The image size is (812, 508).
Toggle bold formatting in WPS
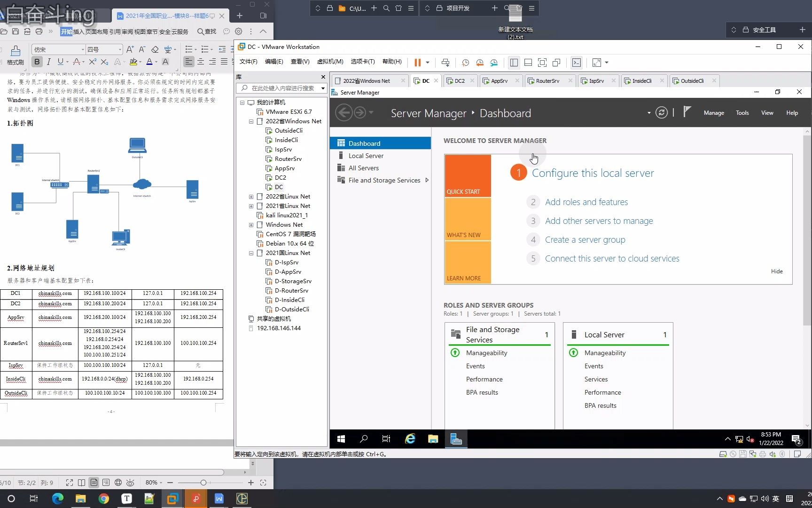(37, 62)
